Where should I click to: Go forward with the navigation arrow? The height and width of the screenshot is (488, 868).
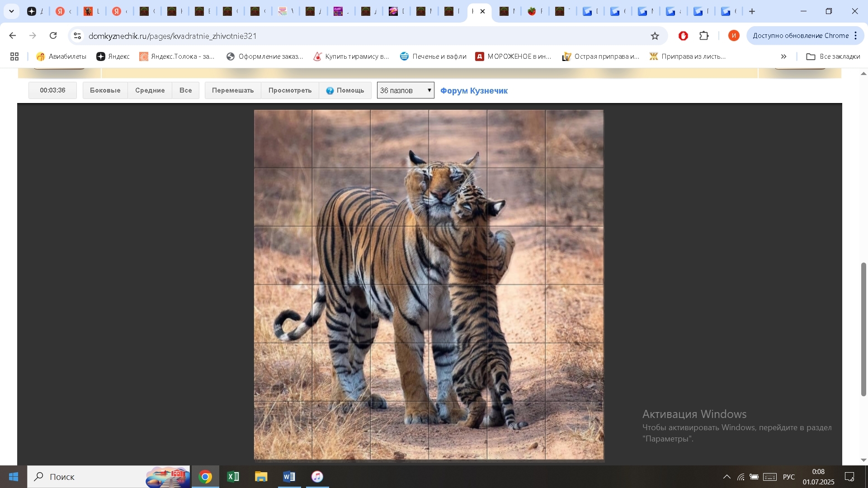pyautogui.click(x=33, y=36)
